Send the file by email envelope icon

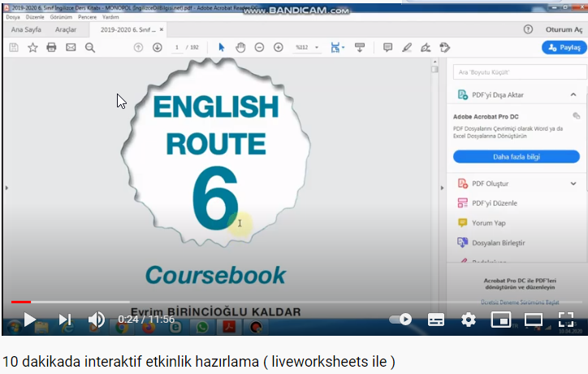click(x=71, y=47)
